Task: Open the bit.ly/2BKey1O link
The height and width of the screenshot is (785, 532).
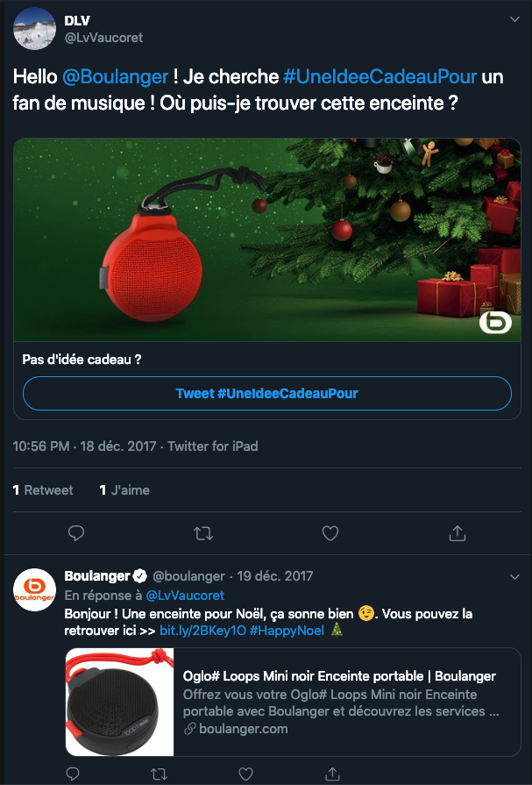Action: [x=202, y=631]
